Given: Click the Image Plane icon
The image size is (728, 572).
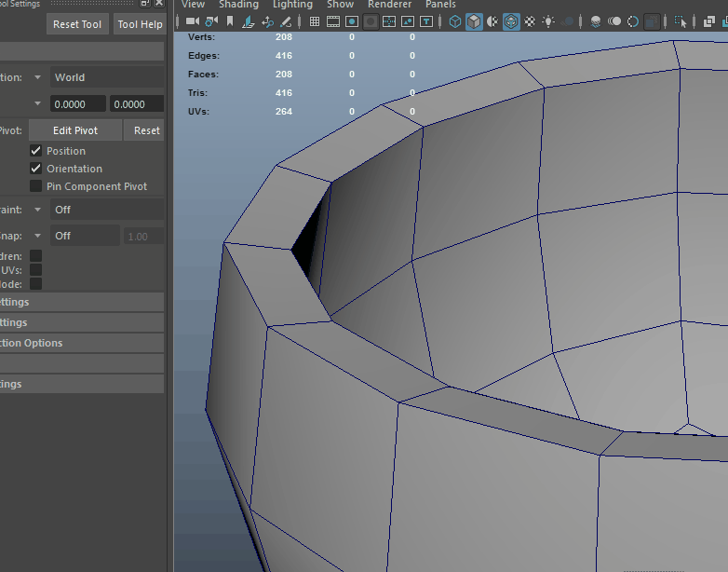Looking at the screenshot, I should pyautogui.click(x=249, y=21).
